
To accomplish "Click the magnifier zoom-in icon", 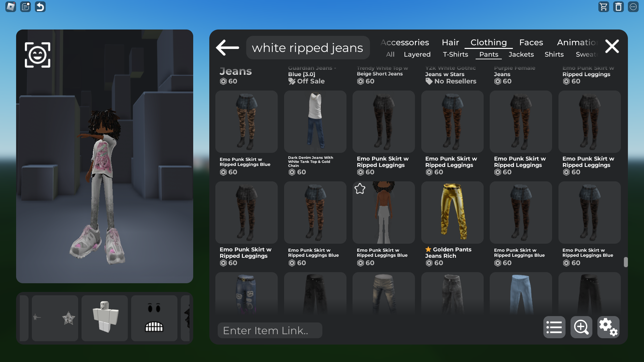I will (581, 327).
